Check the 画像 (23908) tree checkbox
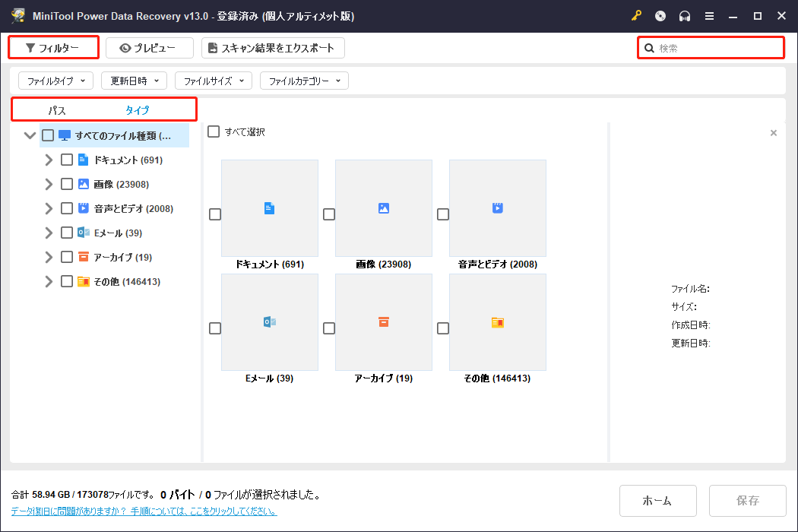Image resolution: width=798 pixels, height=532 pixels. [x=67, y=184]
